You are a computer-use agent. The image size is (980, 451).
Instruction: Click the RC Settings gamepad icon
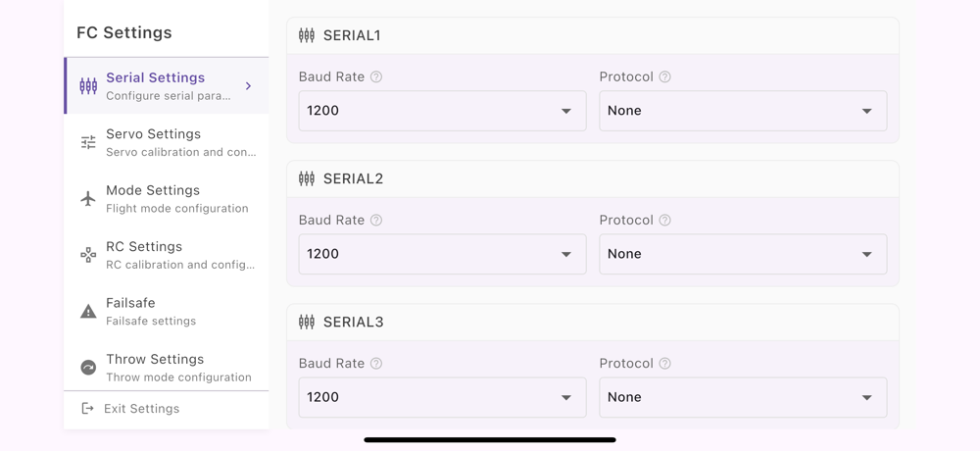pyautogui.click(x=88, y=255)
